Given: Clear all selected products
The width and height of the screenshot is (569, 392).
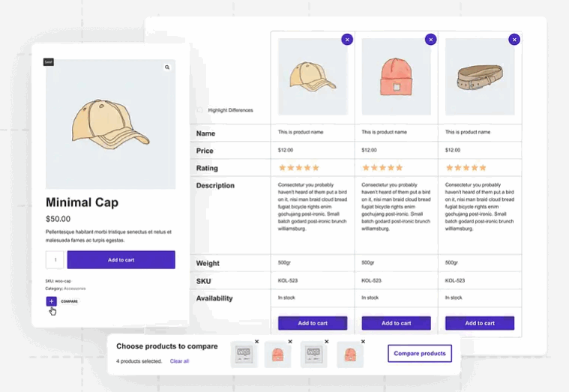Looking at the screenshot, I should 179,361.
